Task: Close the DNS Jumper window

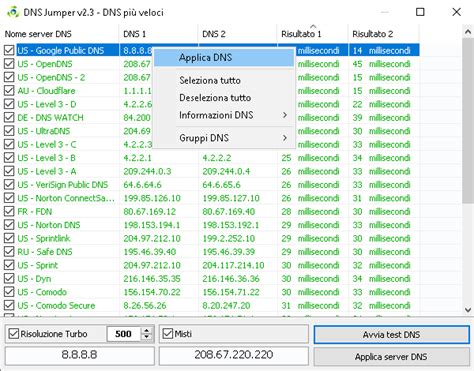Action: coord(456,12)
